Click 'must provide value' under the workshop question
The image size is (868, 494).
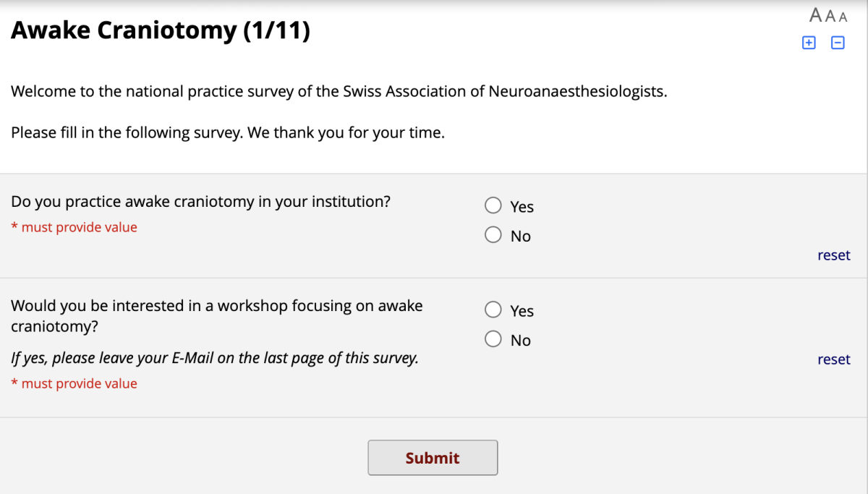tap(74, 383)
